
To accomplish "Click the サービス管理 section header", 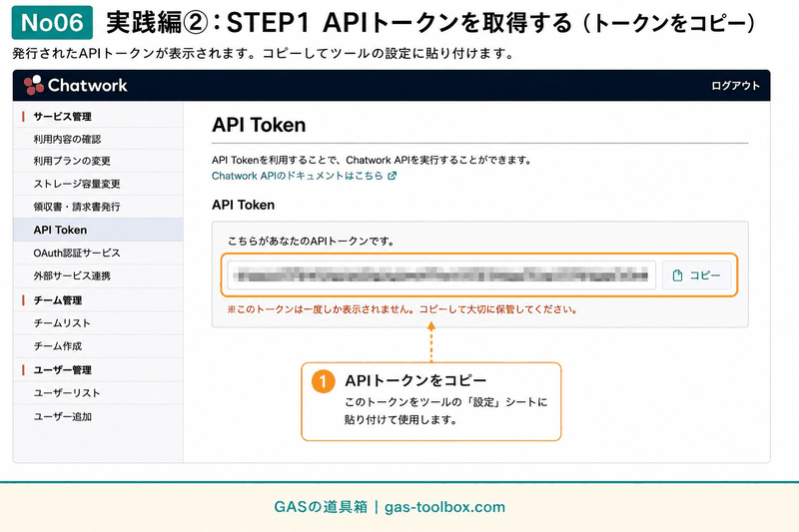I will [x=62, y=117].
